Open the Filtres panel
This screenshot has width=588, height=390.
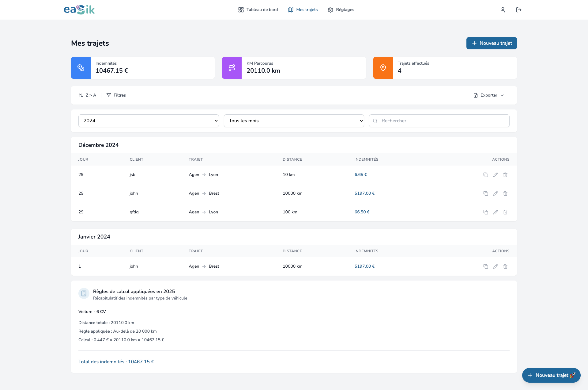pos(116,95)
